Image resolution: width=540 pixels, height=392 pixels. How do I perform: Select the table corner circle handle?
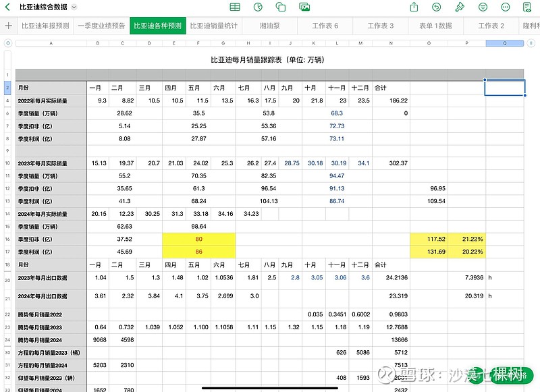pos(8,43)
